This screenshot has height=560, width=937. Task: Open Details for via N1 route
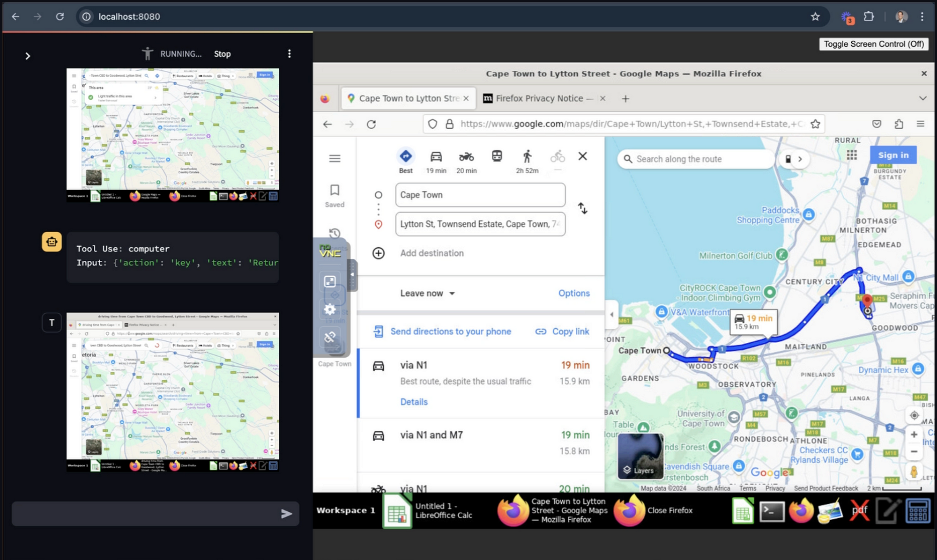tap(414, 402)
